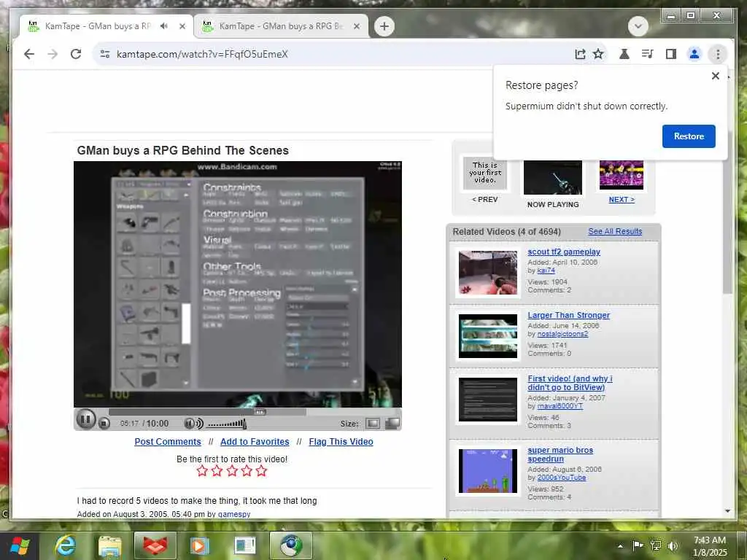Open scout tf2 gameplay thumbnail
Viewport: 747px width, 560px height.
tap(488, 273)
